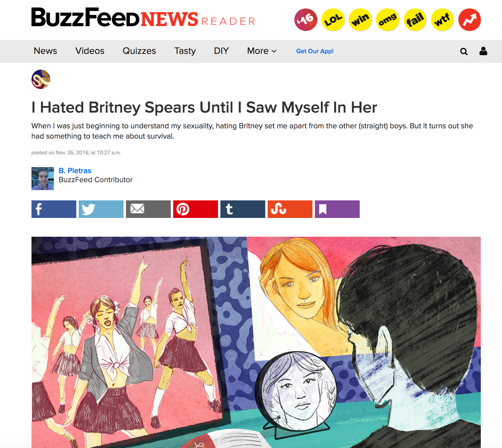Open the Tasty nav item
This screenshot has width=502, height=448.
(185, 51)
